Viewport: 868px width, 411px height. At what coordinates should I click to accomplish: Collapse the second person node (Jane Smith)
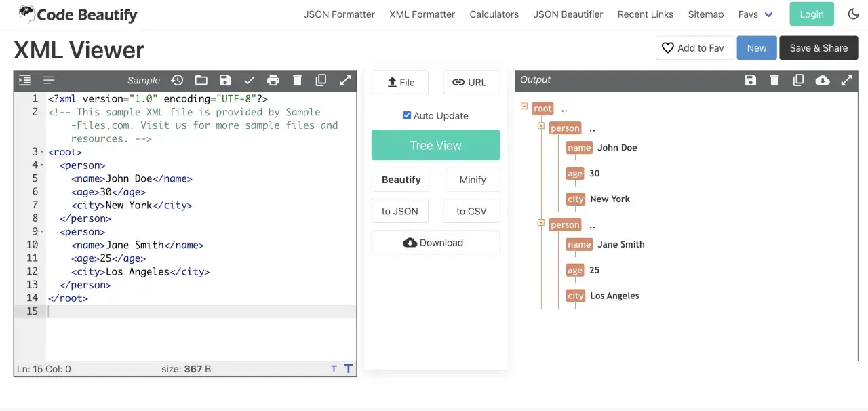pyautogui.click(x=541, y=222)
